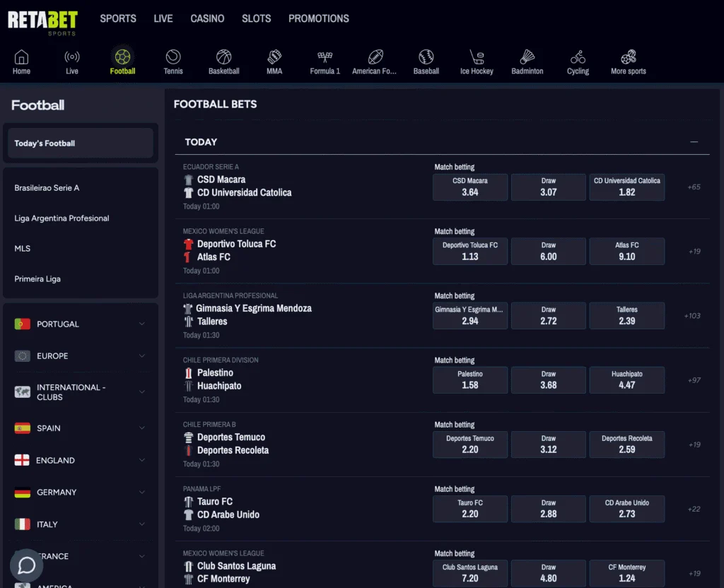
Task: Open Club Santos Laguna match
Action: pyautogui.click(x=236, y=566)
